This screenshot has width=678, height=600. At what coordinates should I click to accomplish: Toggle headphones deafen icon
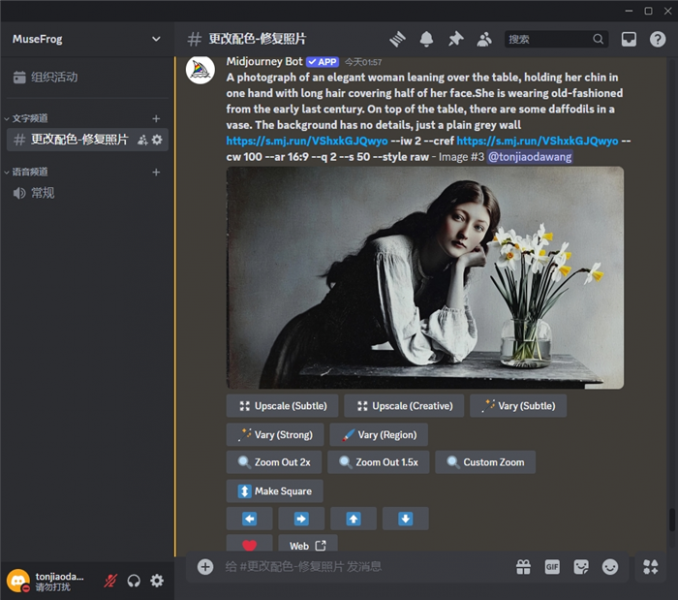tap(134, 581)
